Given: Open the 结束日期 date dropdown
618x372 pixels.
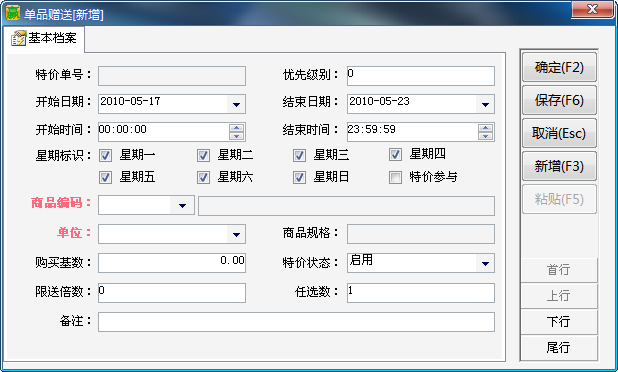Looking at the screenshot, I should (485, 104).
